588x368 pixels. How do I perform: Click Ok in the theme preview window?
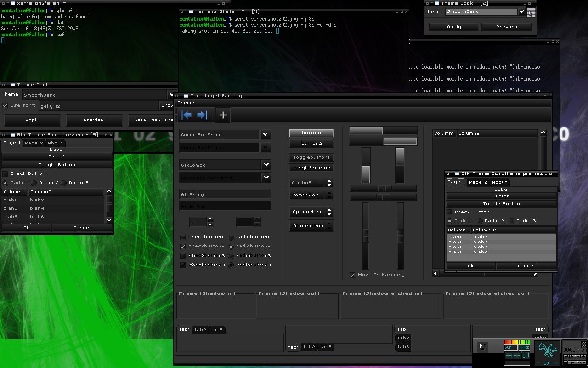click(470, 266)
